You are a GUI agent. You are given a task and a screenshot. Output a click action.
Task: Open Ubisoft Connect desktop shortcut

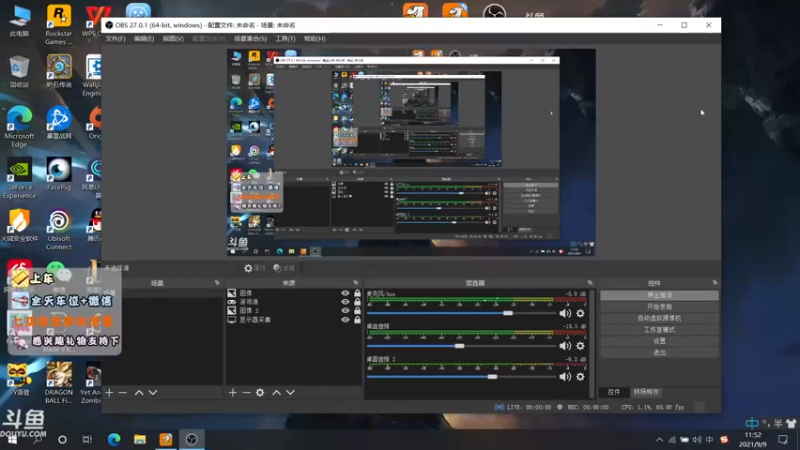click(x=59, y=230)
